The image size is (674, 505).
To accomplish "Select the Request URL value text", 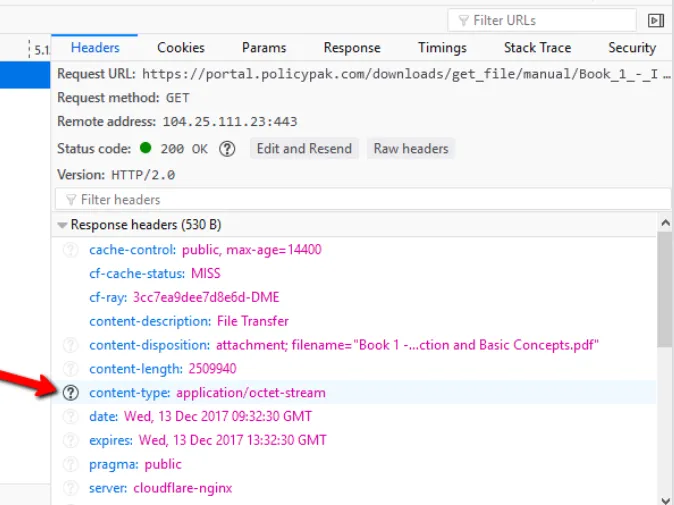I will point(406,74).
